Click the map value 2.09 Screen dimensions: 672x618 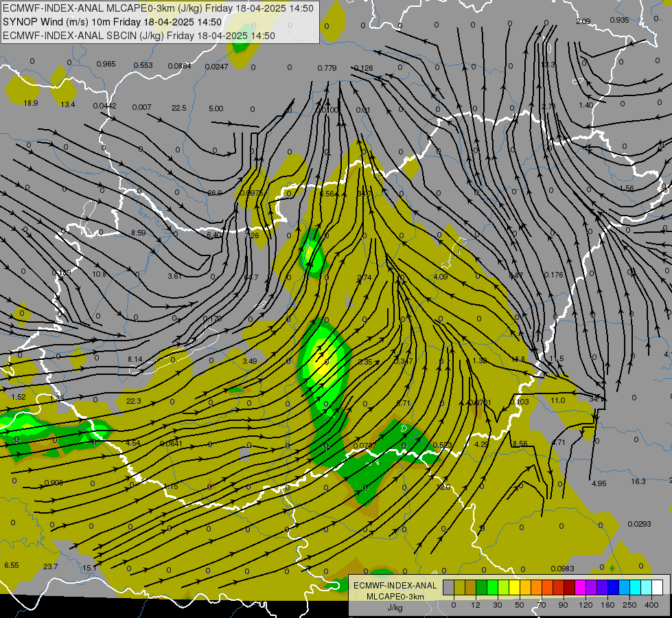click(583, 21)
